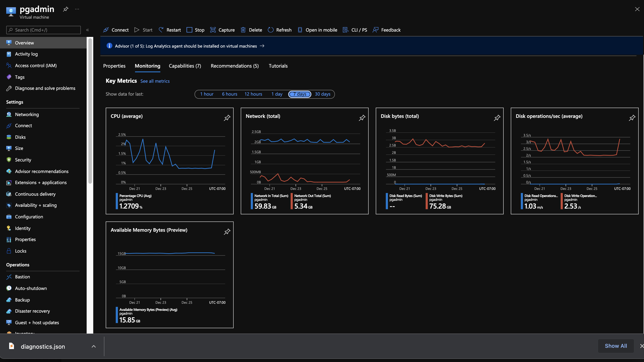Select the 1 hour time range

(x=207, y=94)
